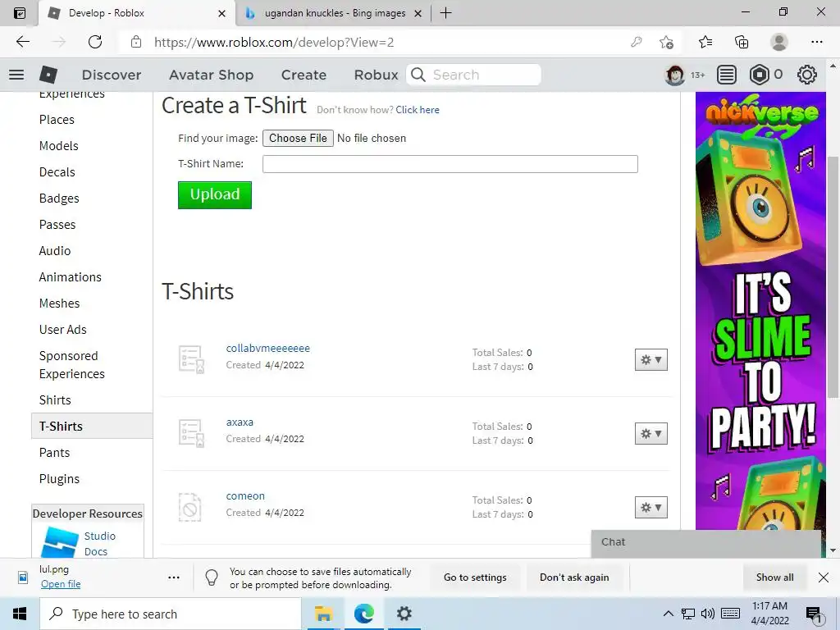Open File Explorer from taskbar

click(323, 614)
